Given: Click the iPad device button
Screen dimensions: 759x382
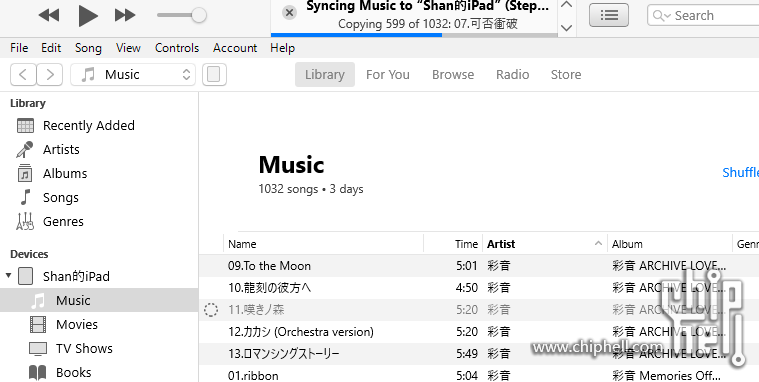Looking at the screenshot, I should click(x=214, y=75).
